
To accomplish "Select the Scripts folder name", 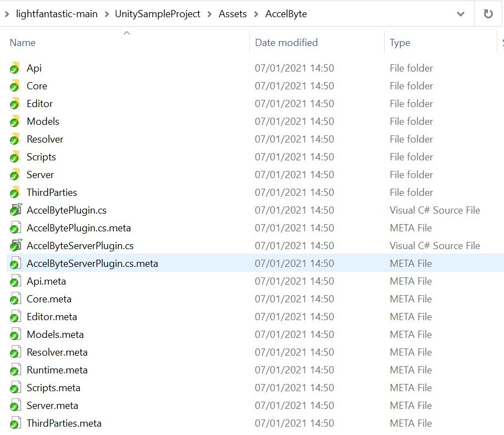I will click(x=41, y=157).
